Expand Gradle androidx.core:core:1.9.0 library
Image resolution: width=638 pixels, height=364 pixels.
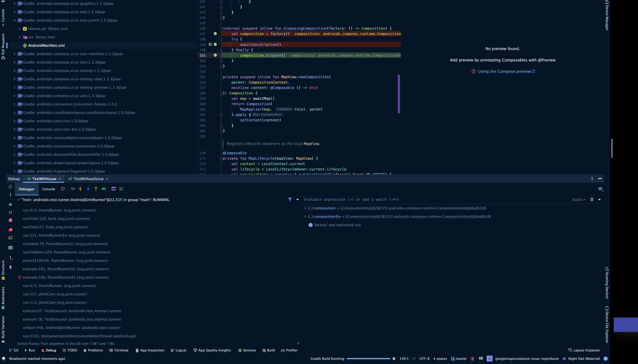coord(14,121)
